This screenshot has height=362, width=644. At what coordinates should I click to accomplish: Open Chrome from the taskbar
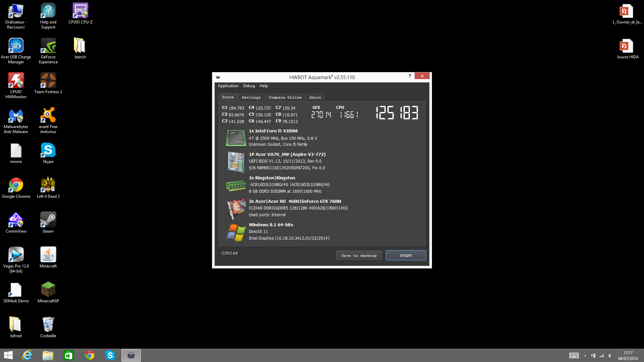(x=90, y=355)
